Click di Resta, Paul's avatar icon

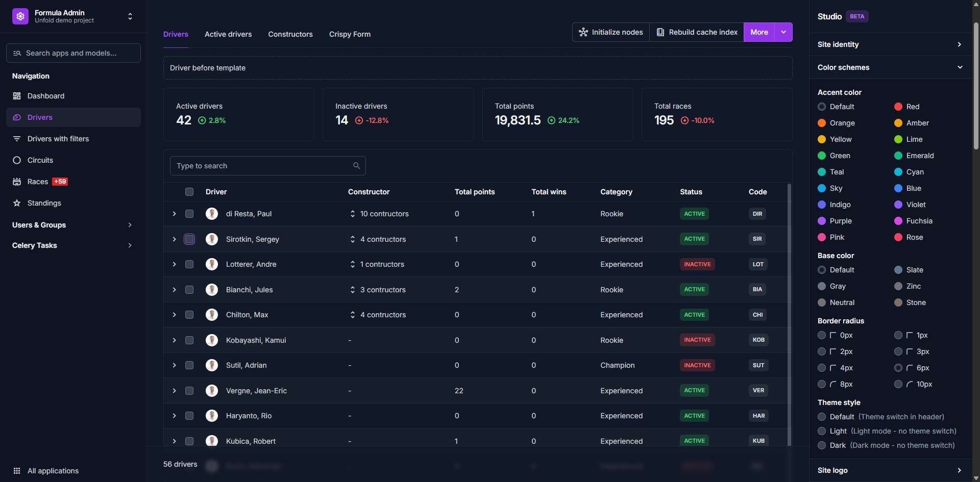(212, 214)
